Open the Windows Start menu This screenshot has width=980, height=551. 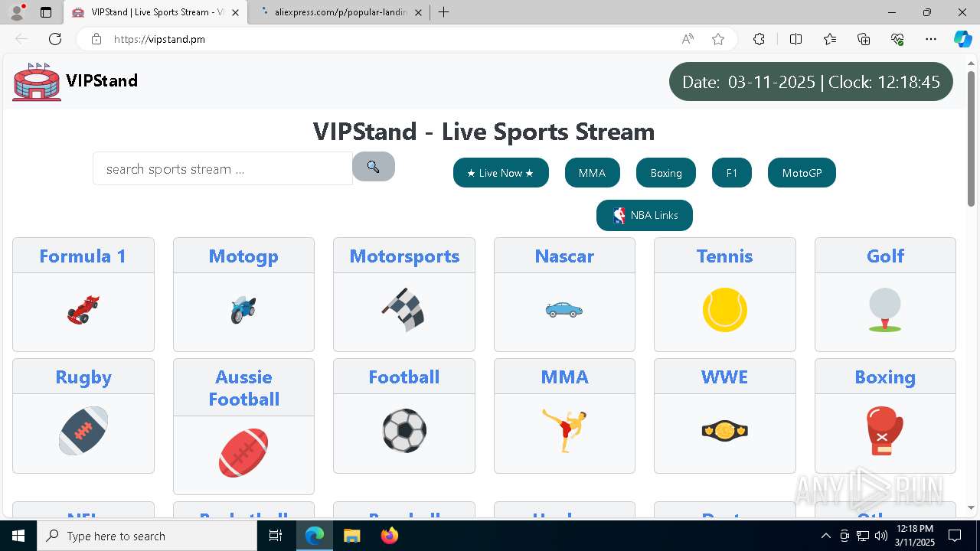pos(18,536)
